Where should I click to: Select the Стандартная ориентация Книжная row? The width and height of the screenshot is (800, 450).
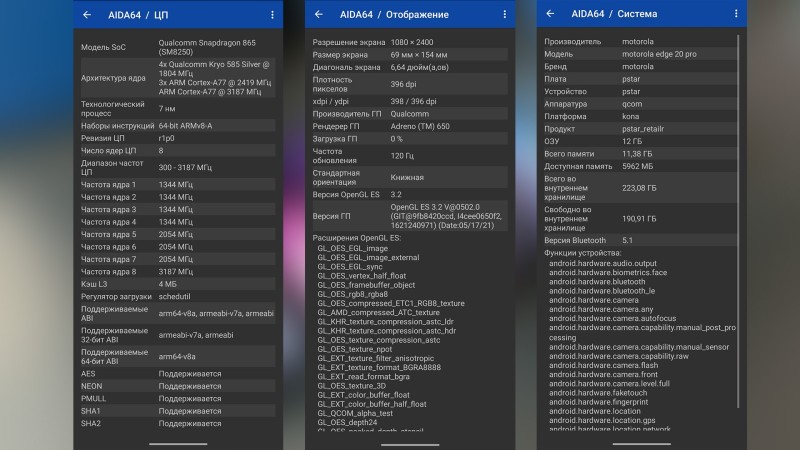[410, 178]
